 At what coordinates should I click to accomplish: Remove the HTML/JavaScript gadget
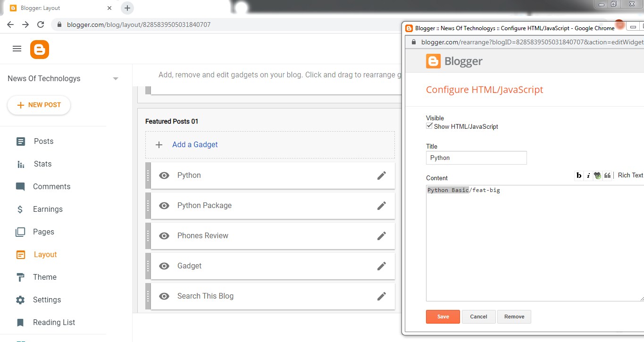pos(514,317)
